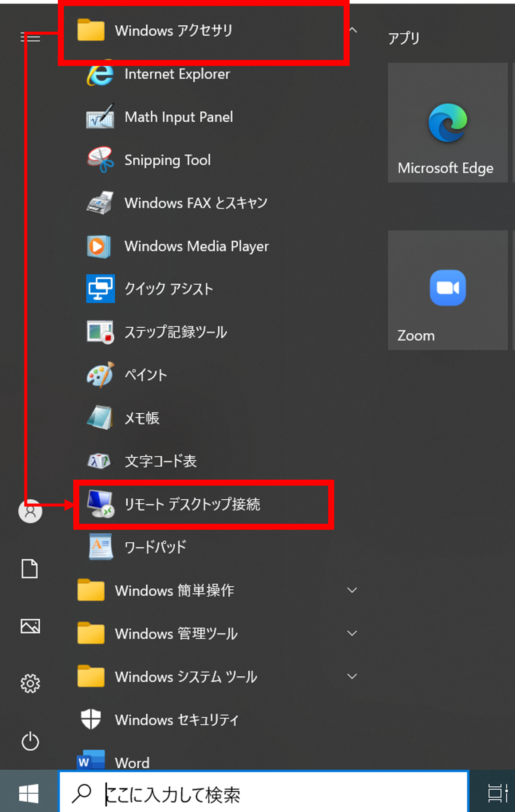Open Internet Explorer icon
Viewport: 515px width, 812px height.
100,75
